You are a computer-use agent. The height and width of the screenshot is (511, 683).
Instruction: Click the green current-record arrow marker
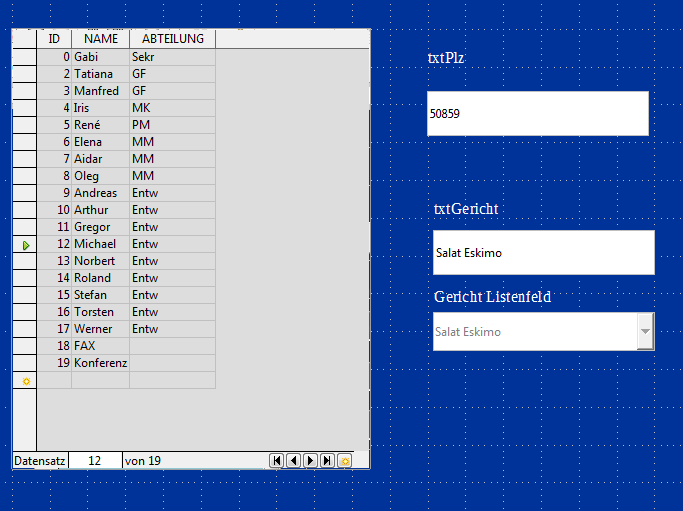[26, 246]
